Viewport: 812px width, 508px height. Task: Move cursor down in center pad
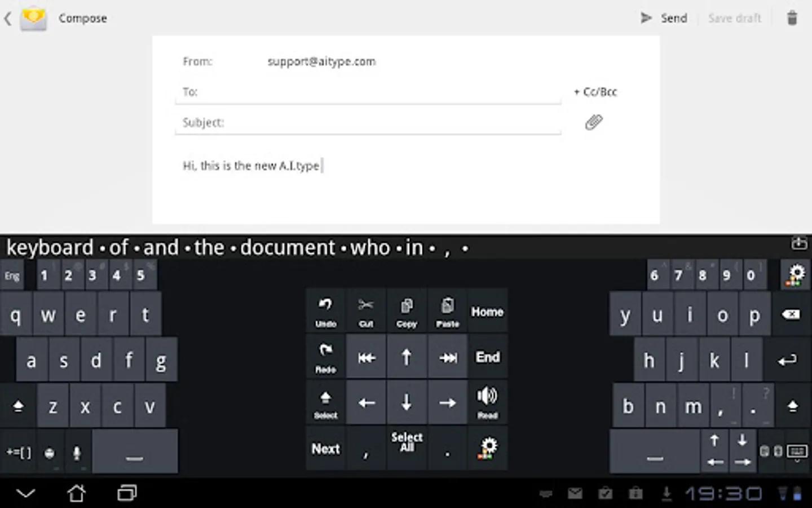407,402
